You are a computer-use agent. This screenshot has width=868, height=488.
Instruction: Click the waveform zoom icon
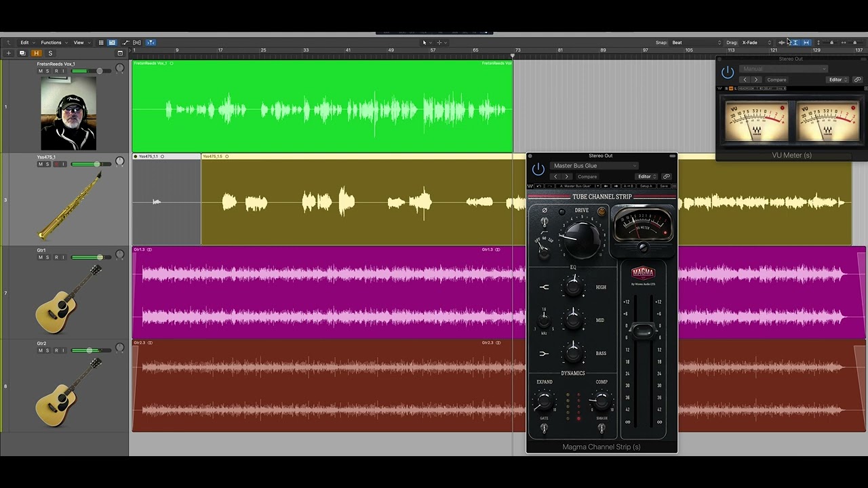click(782, 43)
